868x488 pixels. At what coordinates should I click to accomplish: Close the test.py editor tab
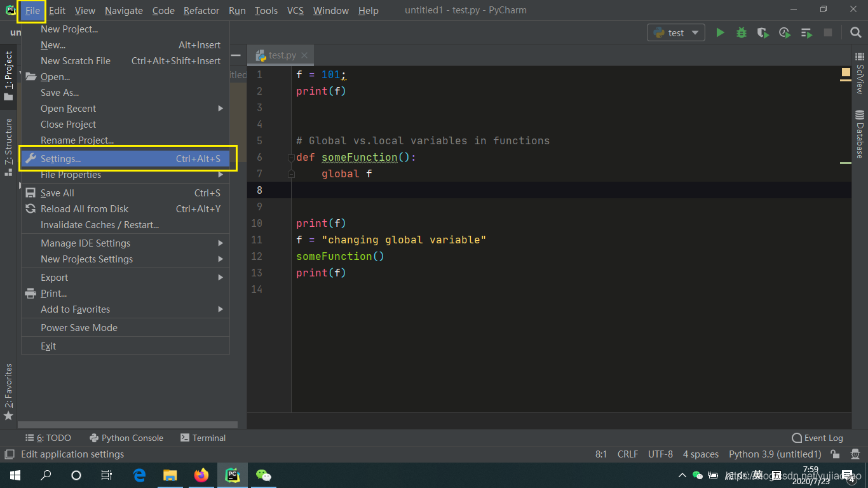coord(304,55)
